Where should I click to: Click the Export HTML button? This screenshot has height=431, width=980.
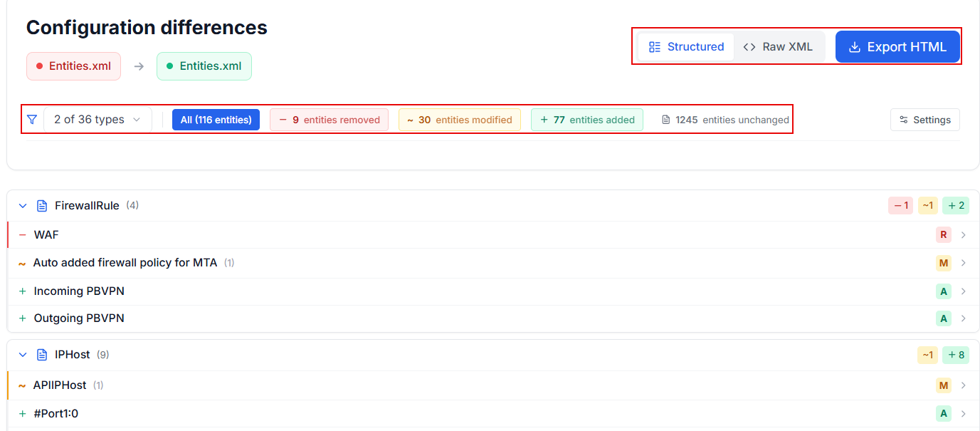pos(897,47)
